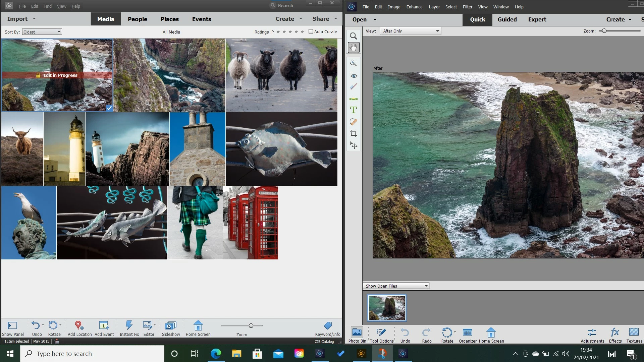Open the Sort By Oldest dropdown

click(x=42, y=32)
